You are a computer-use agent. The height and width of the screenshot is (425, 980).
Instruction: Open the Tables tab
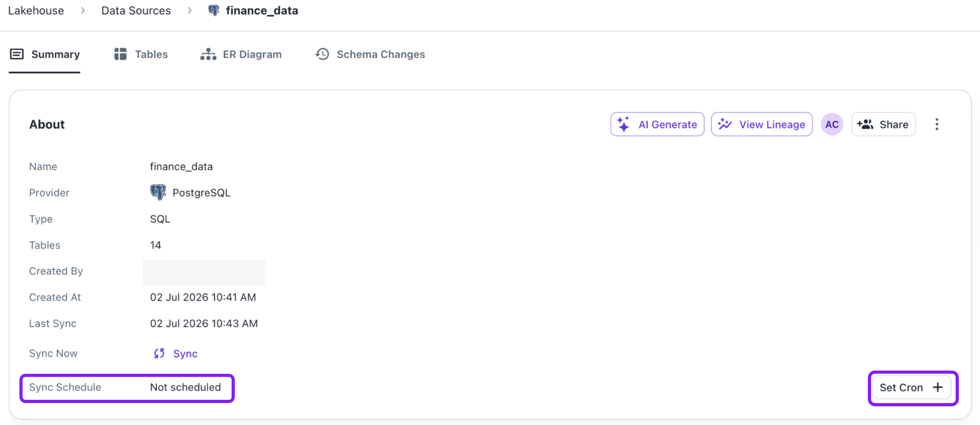pos(141,54)
